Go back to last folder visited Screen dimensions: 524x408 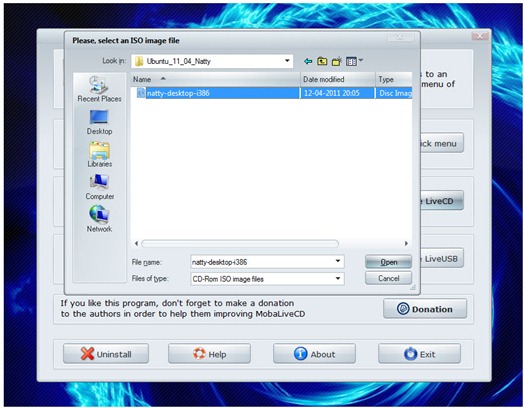tap(308, 61)
